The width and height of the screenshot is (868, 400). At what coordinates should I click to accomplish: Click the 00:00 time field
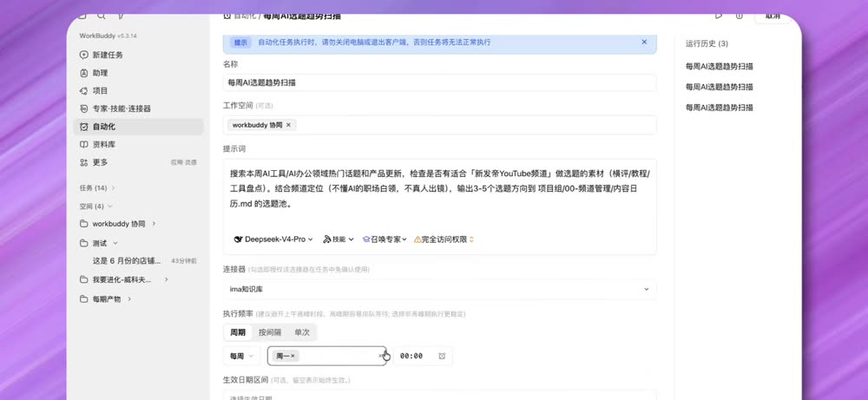point(411,356)
